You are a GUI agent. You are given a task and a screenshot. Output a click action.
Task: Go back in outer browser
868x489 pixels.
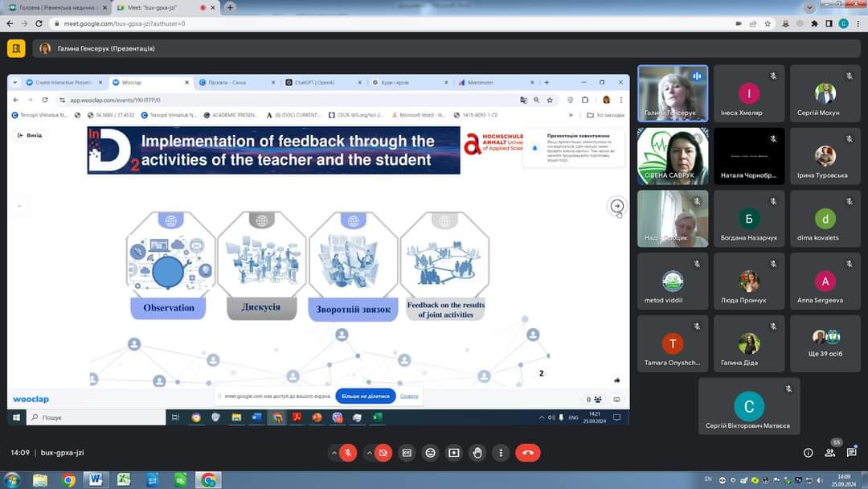tap(10, 23)
